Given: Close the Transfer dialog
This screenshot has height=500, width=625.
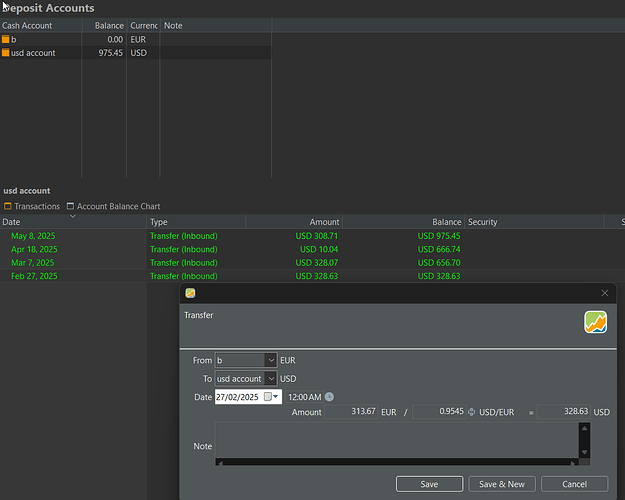Looking at the screenshot, I should pyautogui.click(x=605, y=293).
